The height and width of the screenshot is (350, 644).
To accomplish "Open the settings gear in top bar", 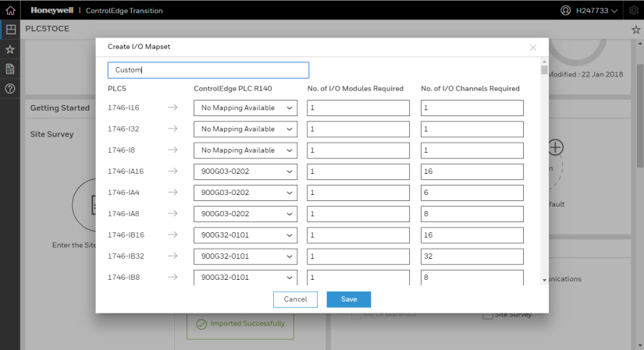I will [634, 10].
